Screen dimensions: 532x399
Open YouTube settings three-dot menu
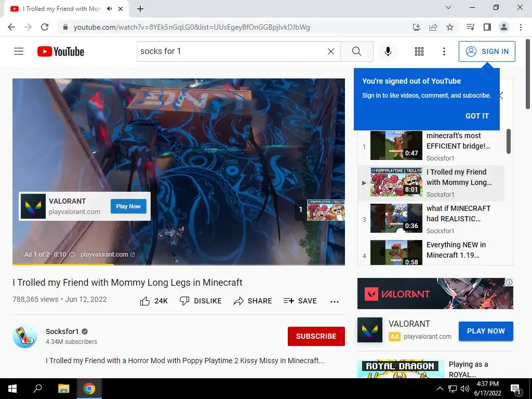coord(444,51)
